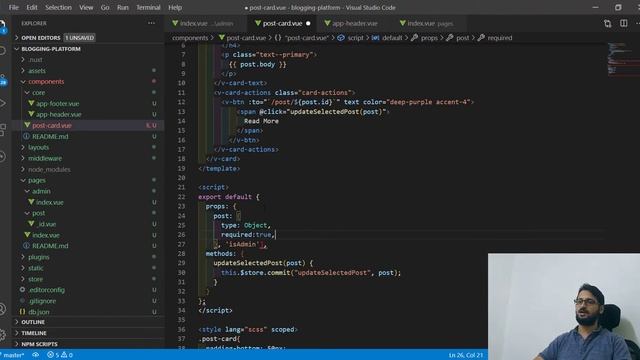The height and width of the screenshot is (360, 640).
Task: Click the watch eye icon in status bar
Action: pos(36,355)
